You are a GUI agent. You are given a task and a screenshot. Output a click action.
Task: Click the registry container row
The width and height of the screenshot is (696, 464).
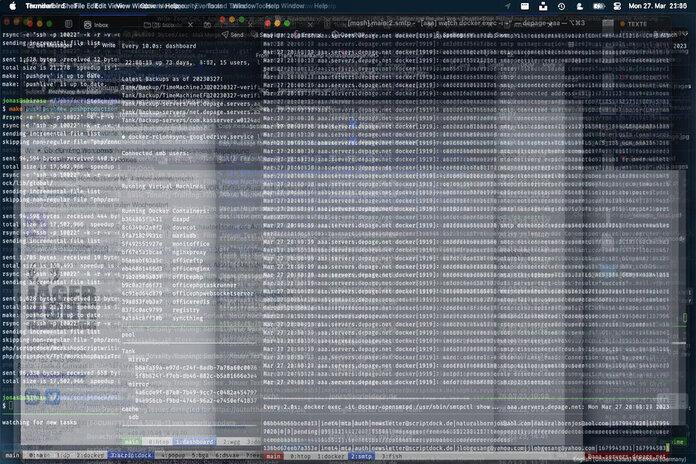pos(161,310)
